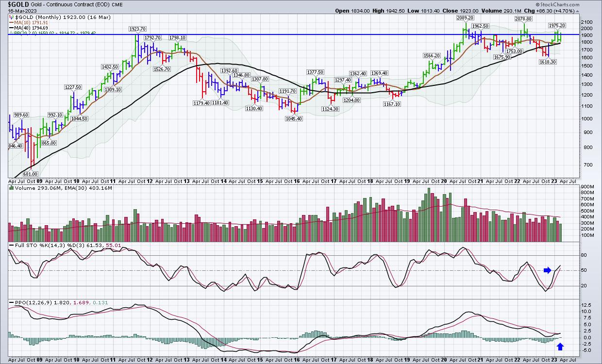The image size is (602, 364).
Task: Click the 1369.40 price label
Action: click(379, 73)
